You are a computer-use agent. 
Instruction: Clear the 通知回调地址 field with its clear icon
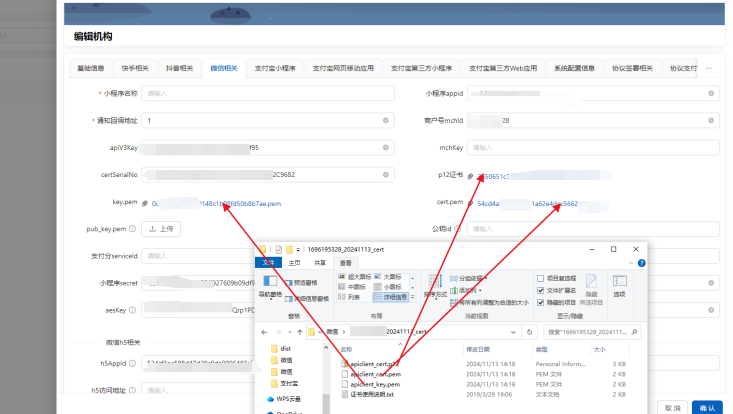pos(386,121)
